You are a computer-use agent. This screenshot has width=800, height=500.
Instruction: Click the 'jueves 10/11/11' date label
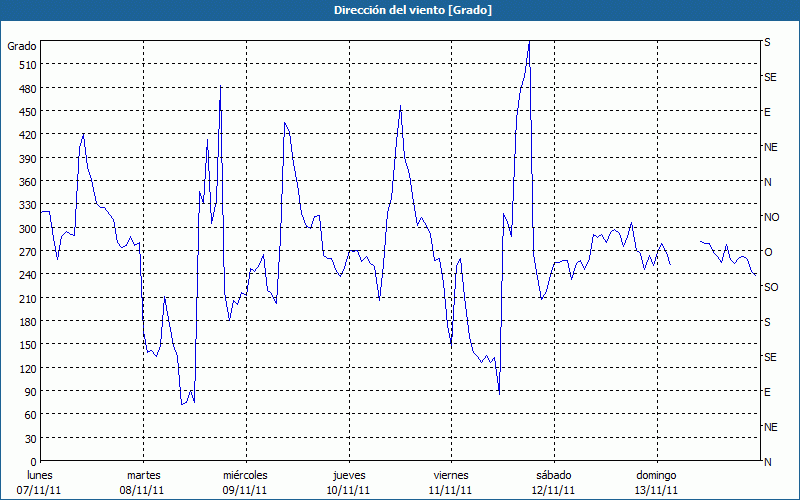(x=348, y=482)
